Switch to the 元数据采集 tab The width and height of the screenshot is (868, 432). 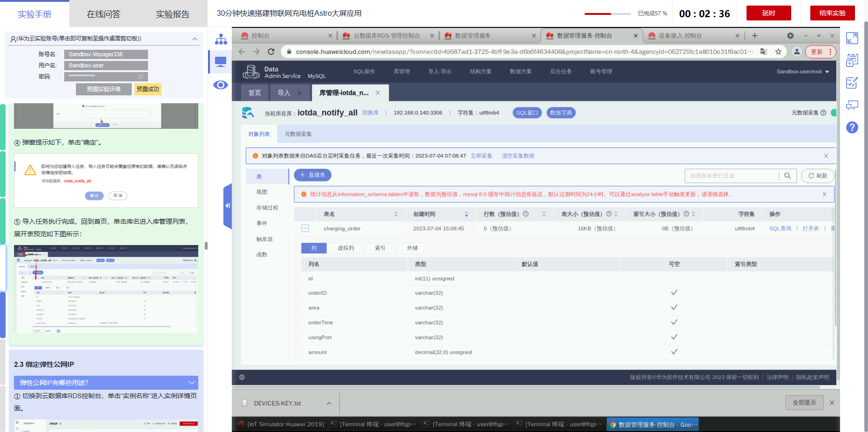[x=298, y=134]
